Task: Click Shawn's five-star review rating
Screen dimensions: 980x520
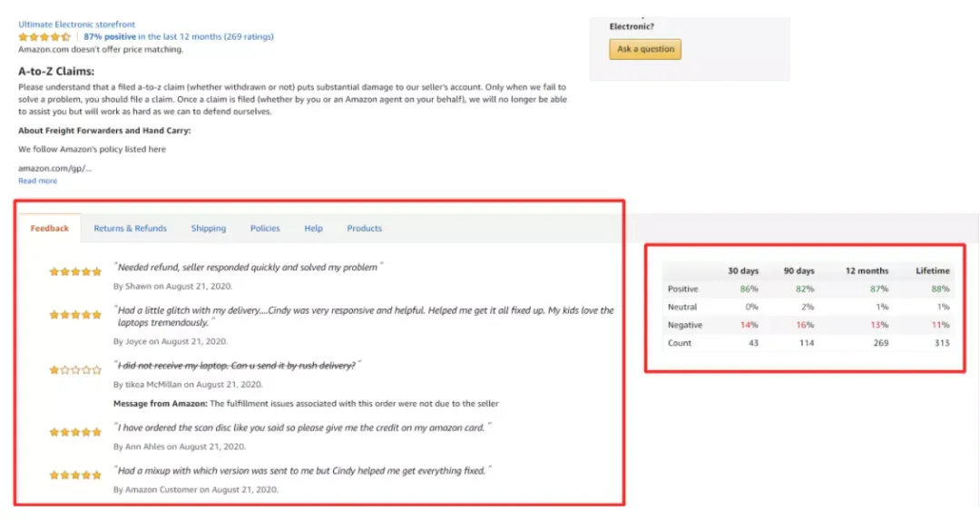Action: point(75,272)
